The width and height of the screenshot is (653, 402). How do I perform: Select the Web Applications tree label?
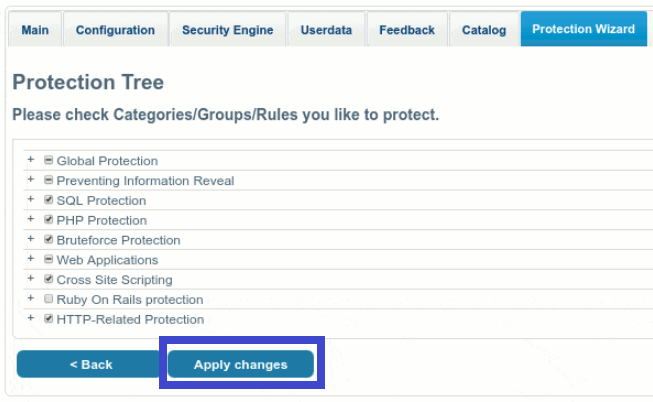(x=107, y=260)
